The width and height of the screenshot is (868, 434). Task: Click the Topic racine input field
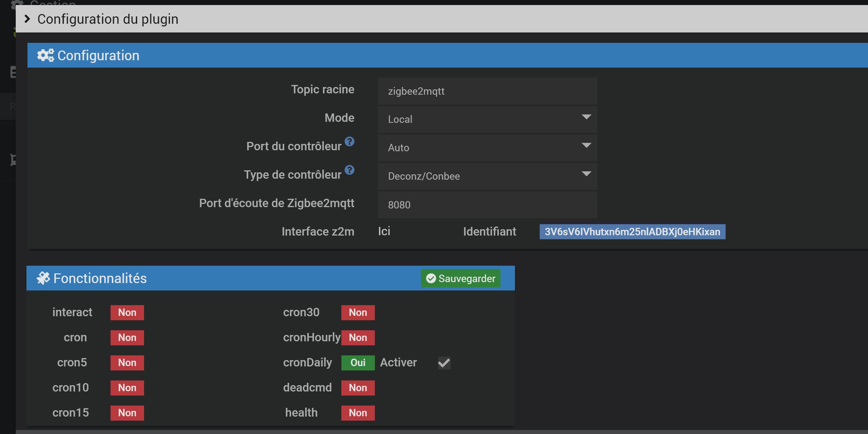pos(487,91)
